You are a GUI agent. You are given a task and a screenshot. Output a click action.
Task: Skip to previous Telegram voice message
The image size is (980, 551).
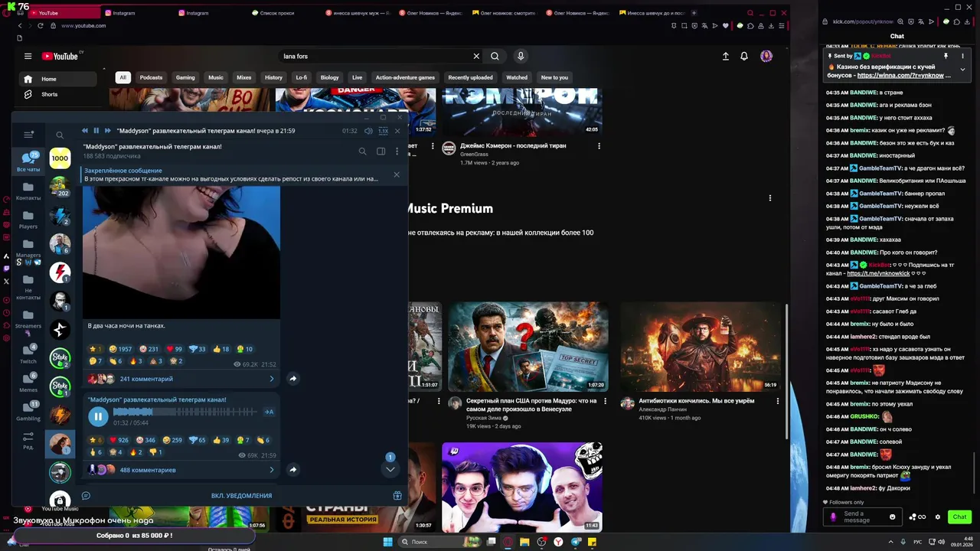(85, 131)
